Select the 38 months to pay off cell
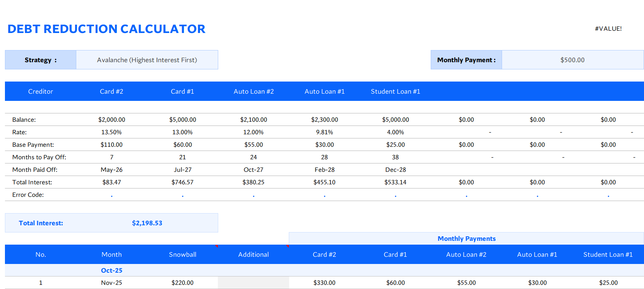This screenshot has height=289, width=644. point(395,157)
